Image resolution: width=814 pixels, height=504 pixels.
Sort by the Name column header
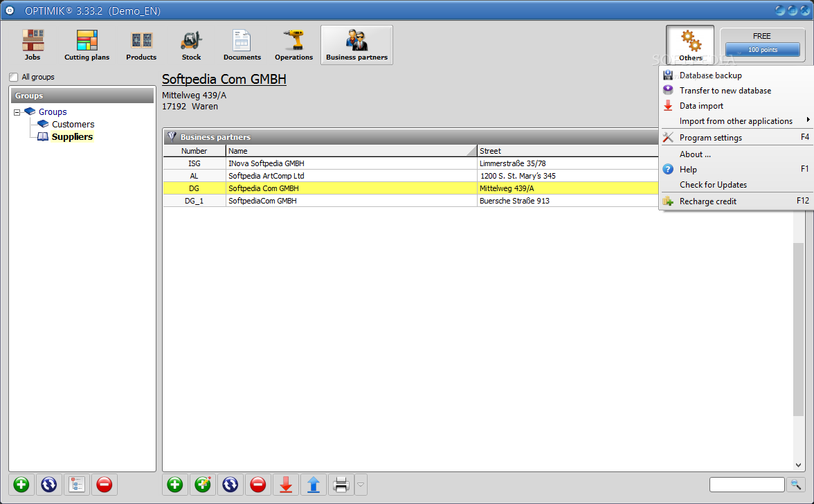(352, 151)
